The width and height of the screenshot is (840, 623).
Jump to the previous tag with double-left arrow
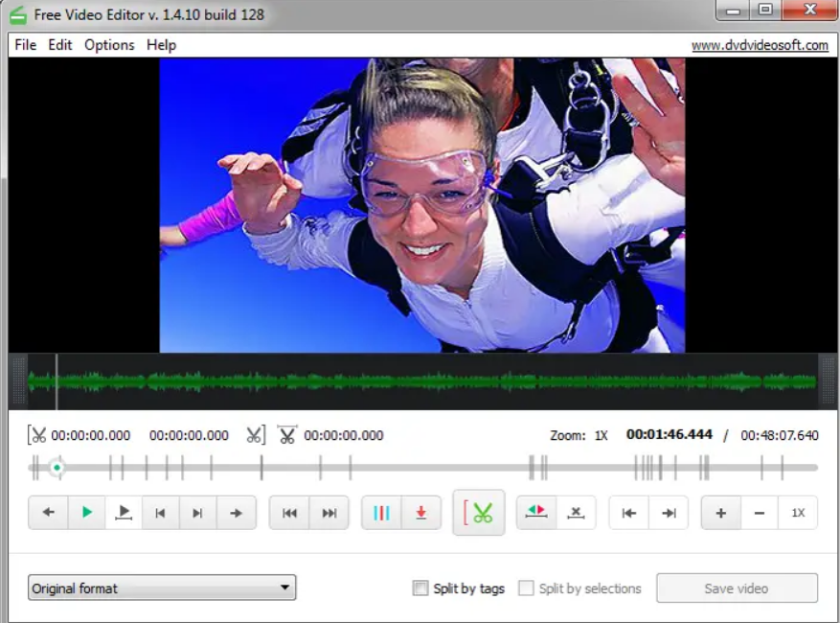289,513
